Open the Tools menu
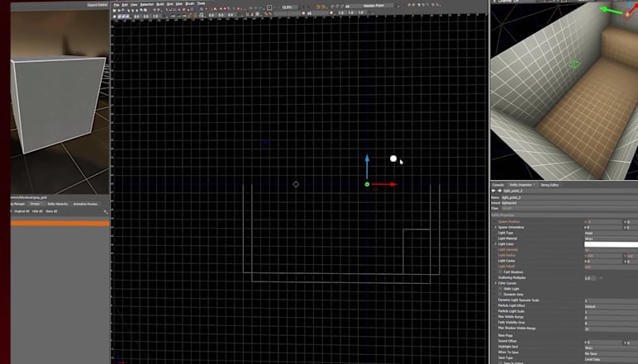638x364 pixels. tap(201, 3)
